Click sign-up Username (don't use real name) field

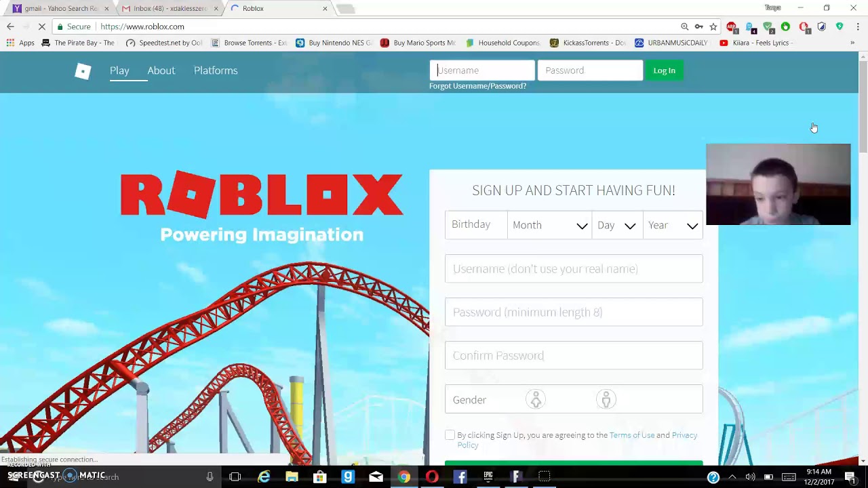(x=574, y=268)
